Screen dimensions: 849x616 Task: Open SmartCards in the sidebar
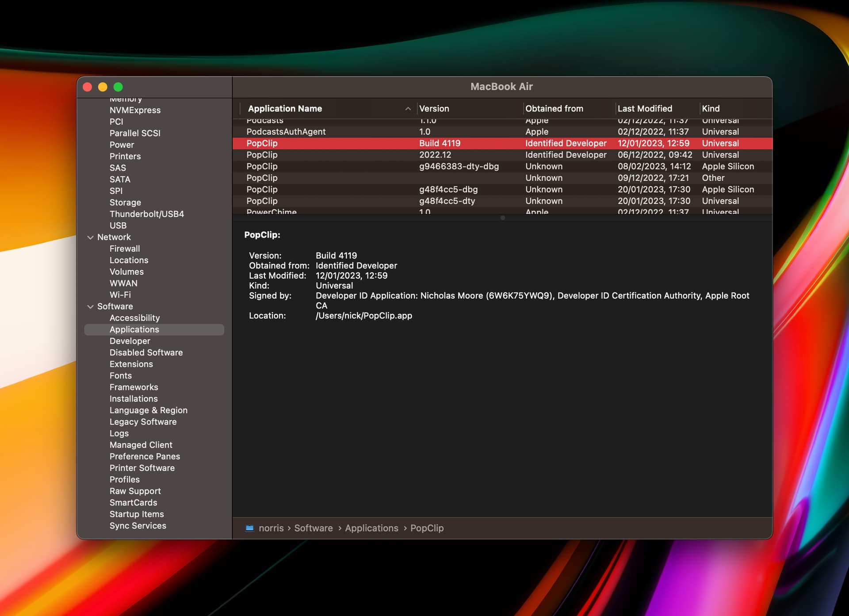(134, 502)
